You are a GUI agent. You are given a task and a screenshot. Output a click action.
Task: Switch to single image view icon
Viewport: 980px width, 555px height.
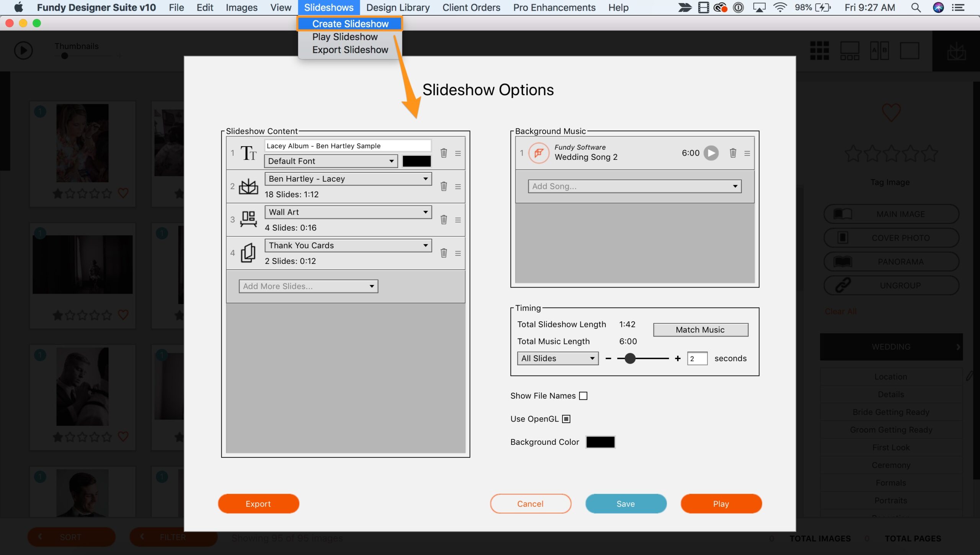910,50
